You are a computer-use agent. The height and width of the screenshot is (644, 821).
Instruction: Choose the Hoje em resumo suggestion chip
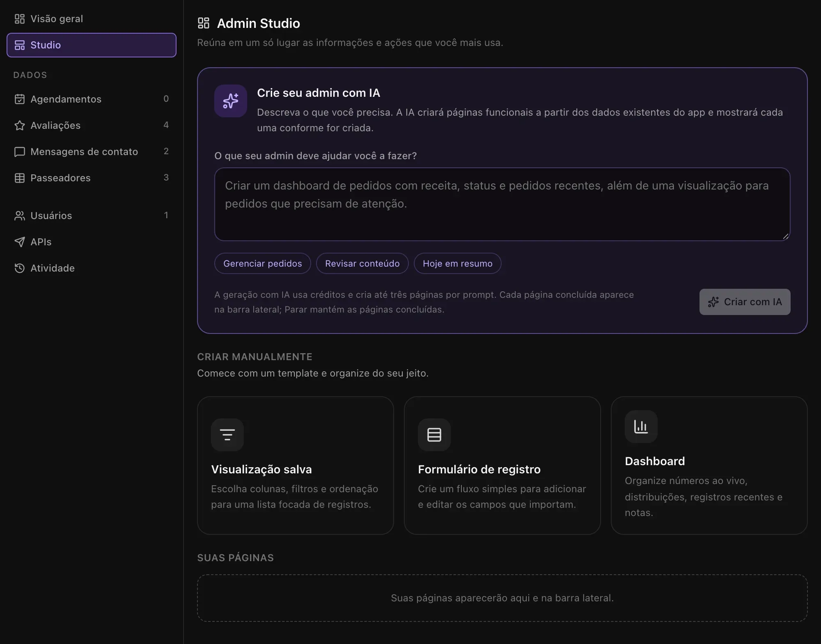[458, 263]
